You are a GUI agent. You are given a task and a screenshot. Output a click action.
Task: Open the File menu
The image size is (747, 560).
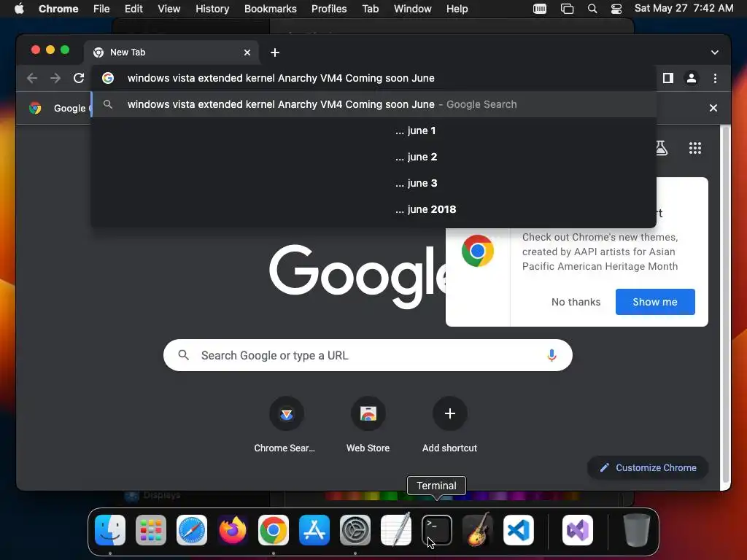101,9
